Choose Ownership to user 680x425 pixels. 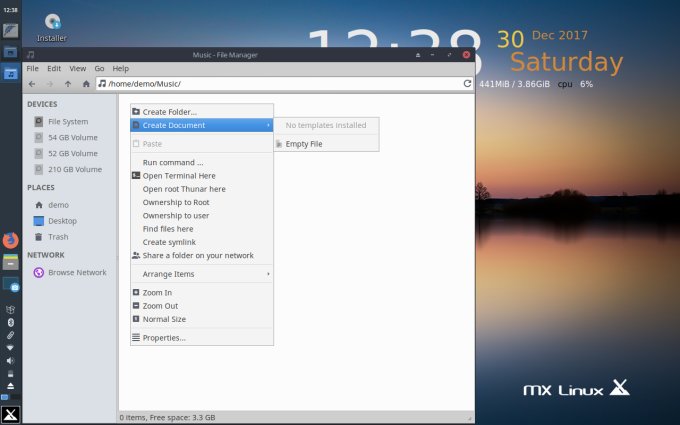[202, 216]
